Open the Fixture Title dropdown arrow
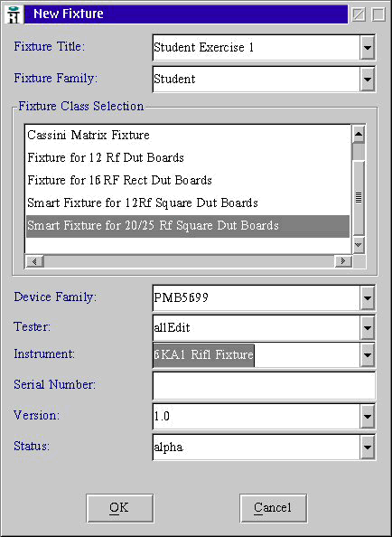Image resolution: width=392 pixels, height=537 pixels. [368, 47]
